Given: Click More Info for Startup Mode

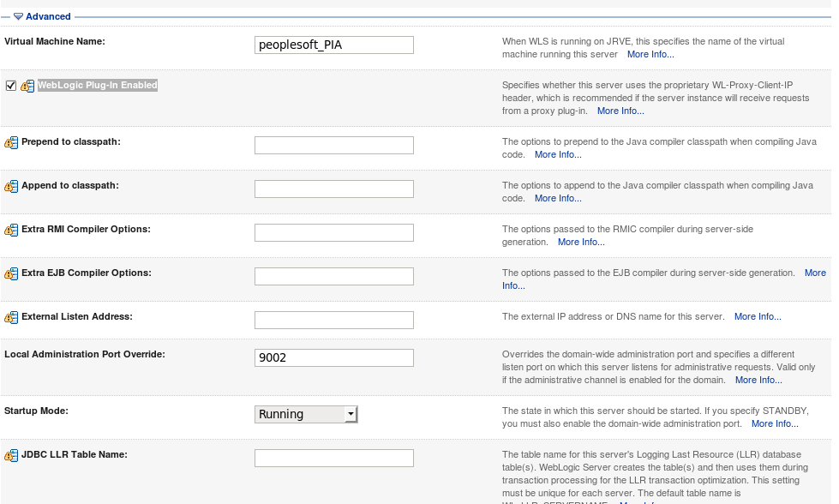Looking at the screenshot, I should click(x=775, y=423).
